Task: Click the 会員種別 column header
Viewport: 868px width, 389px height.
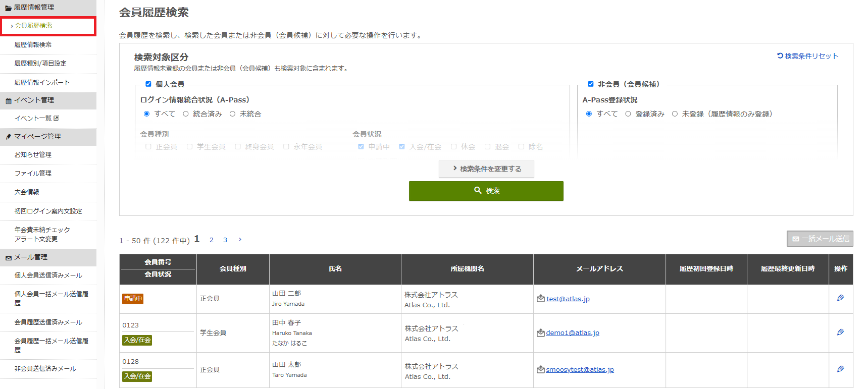Action: click(x=233, y=269)
